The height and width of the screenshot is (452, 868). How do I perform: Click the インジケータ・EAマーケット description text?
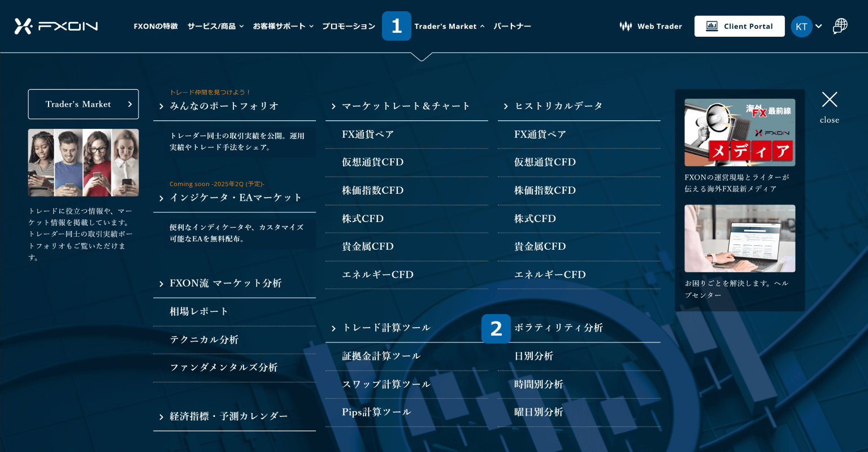coord(236,233)
